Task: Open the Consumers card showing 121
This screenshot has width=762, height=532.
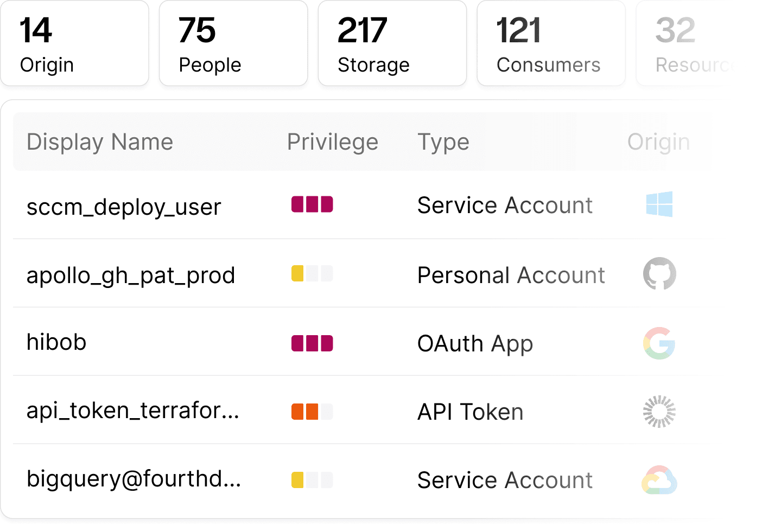Action: [x=551, y=43]
